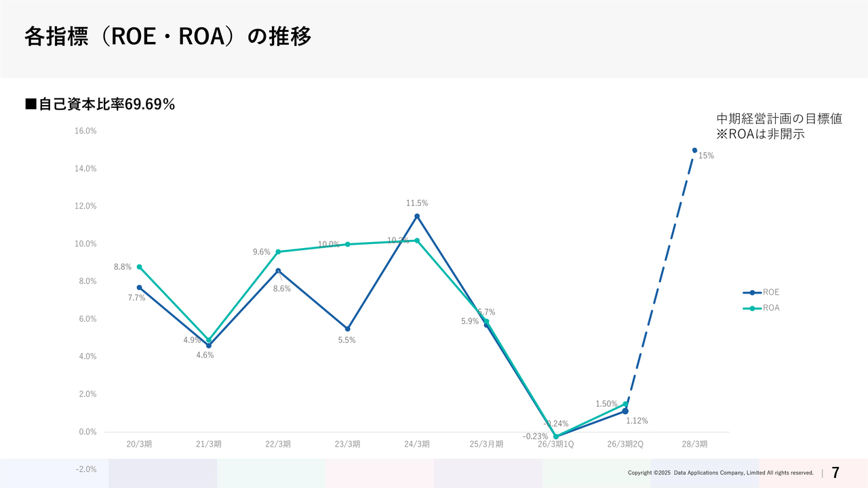Click the 中期経営計画の目標値 note
Screen dimensions: 868x488
coord(779,118)
